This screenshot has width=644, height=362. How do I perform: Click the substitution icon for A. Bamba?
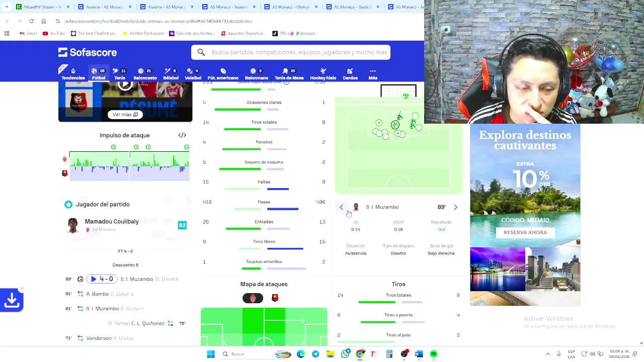pos(80,294)
